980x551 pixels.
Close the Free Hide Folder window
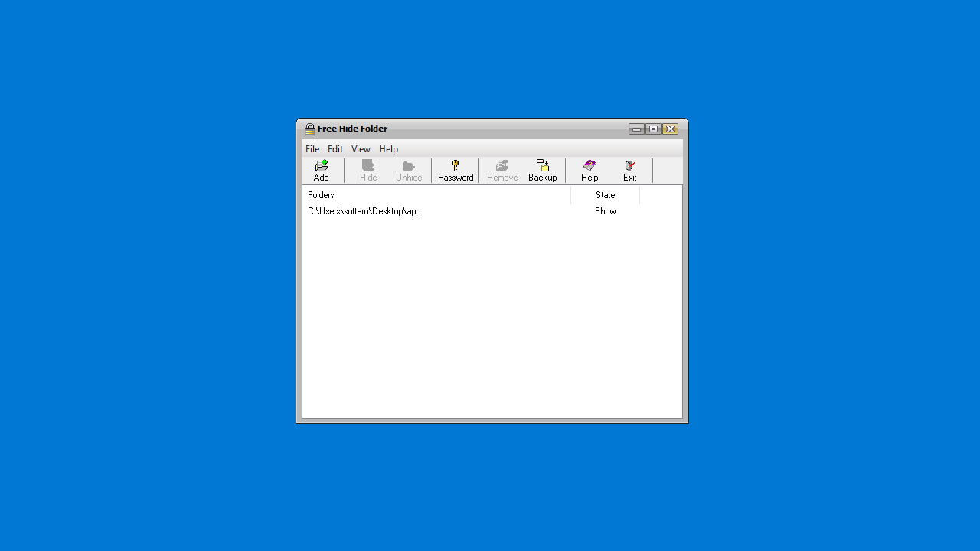(x=670, y=129)
